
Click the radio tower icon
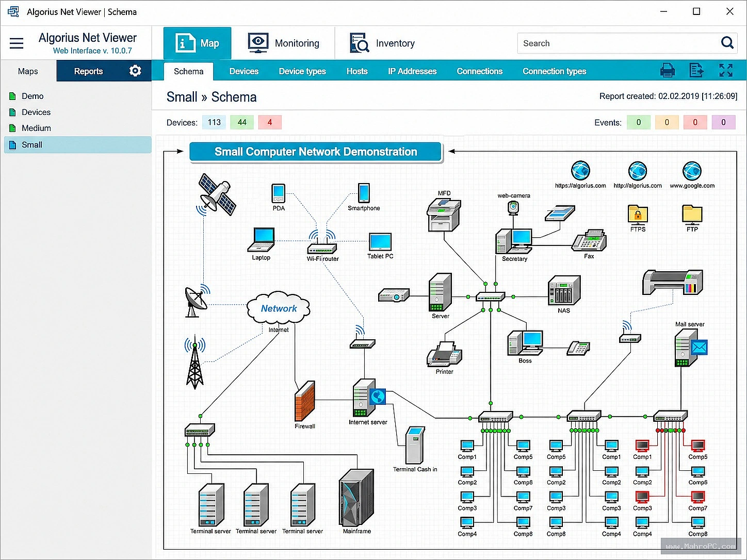(194, 361)
